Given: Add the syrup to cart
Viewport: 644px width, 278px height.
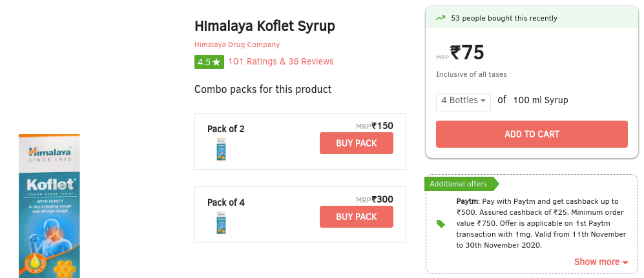Looking at the screenshot, I should 532,134.
